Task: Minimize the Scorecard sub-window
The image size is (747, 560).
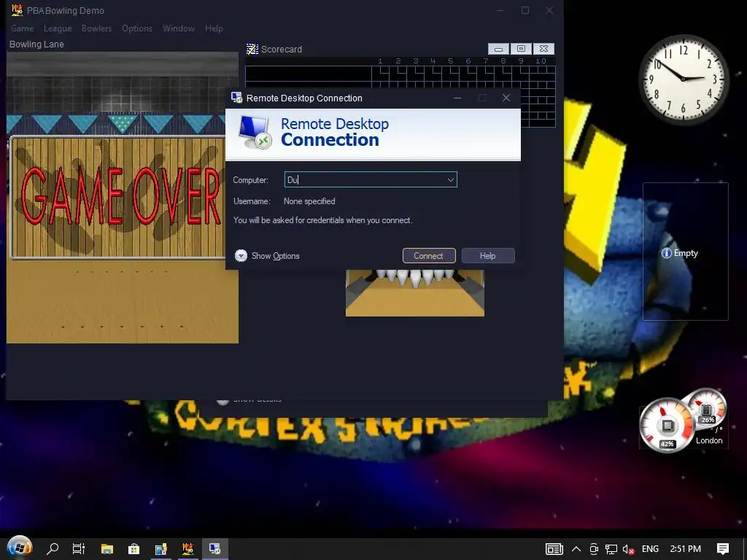Action: tap(498, 49)
